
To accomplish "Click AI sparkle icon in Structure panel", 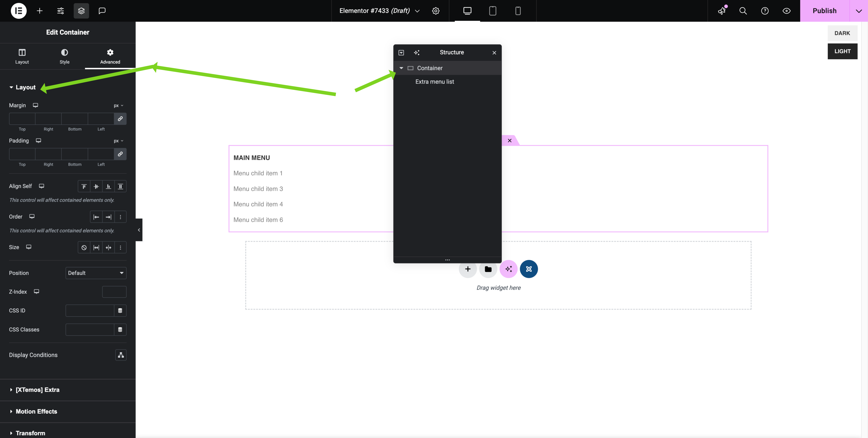I will click(417, 53).
